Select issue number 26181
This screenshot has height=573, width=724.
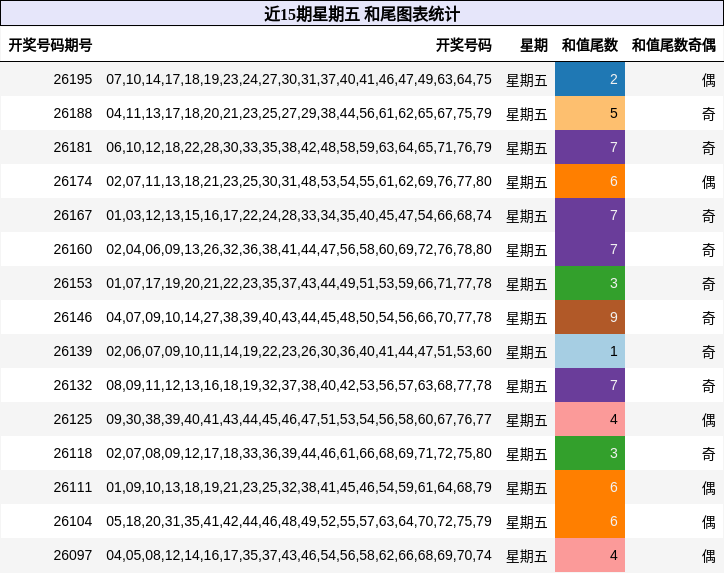(x=73, y=147)
